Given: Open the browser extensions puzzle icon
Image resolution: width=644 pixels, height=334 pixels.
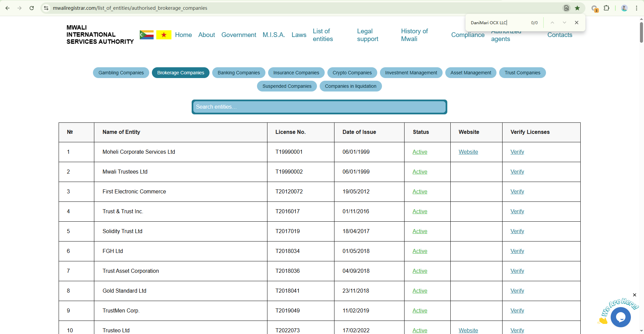Looking at the screenshot, I should point(607,8).
